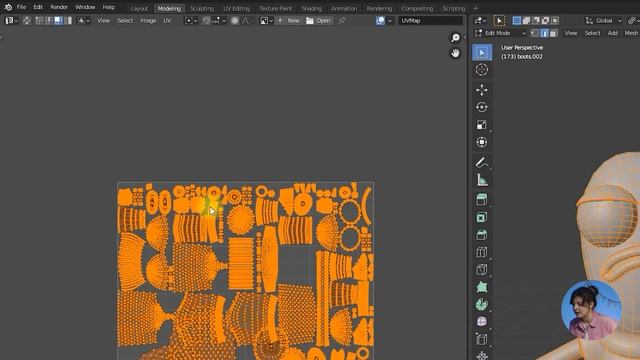
Task: Enable mesh edge select mode in 3D viewport
Action: 544,33
